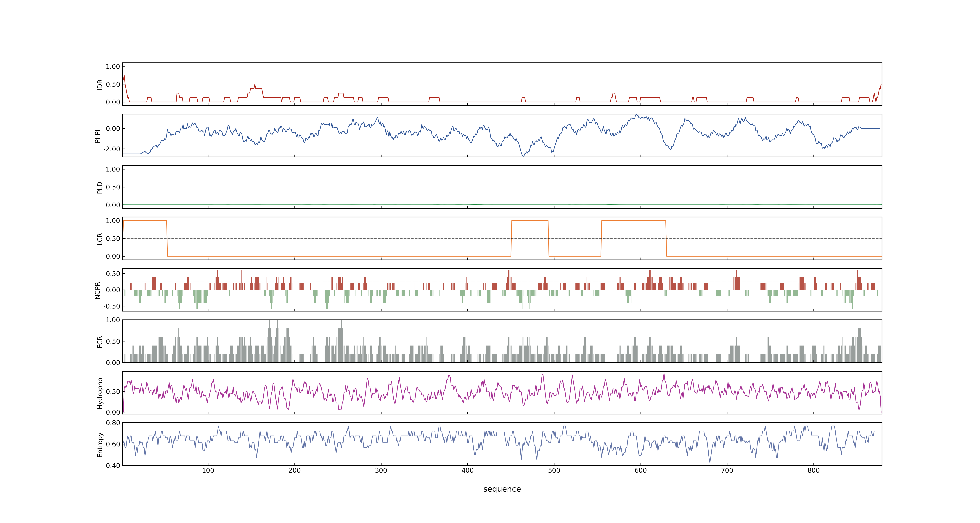Image resolution: width=980 pixels, height=523 pixels.
Task: Click the 0.50 tick of the LCR panel
Action: coord(113,239)
